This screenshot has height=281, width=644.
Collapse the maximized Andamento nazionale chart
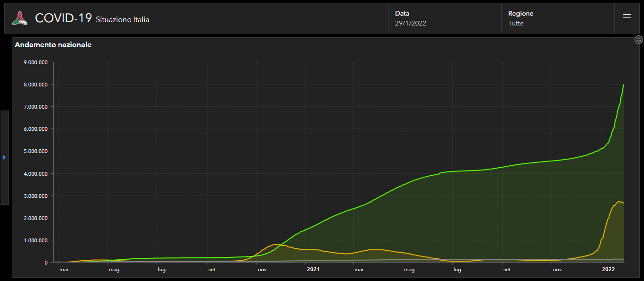pyautogui.click(x=639, y=40)
